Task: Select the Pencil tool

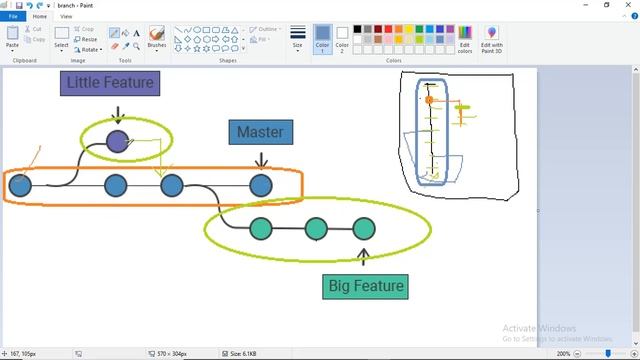Action: 114,33
